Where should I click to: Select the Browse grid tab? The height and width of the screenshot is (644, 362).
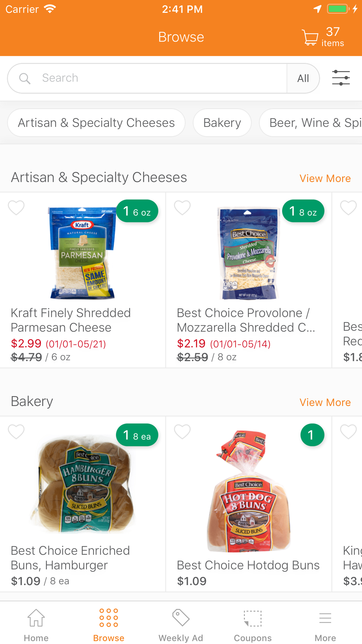pos(109,624)
